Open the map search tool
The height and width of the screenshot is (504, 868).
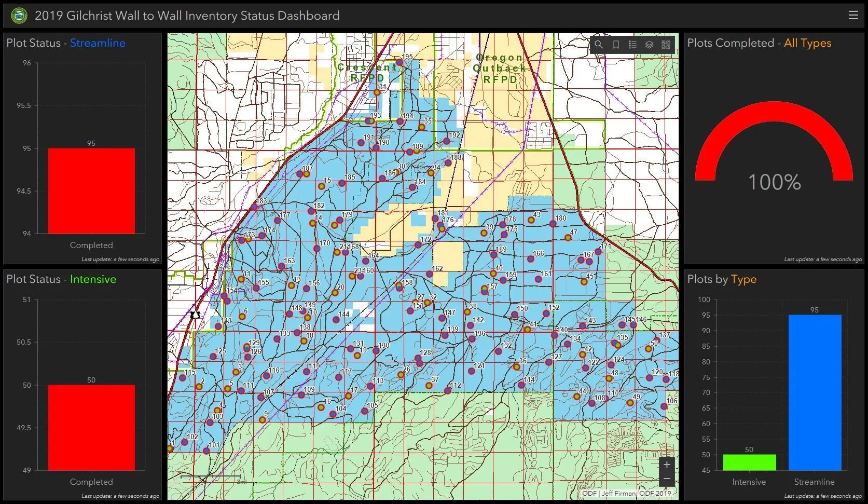click(x=599, y=45)
